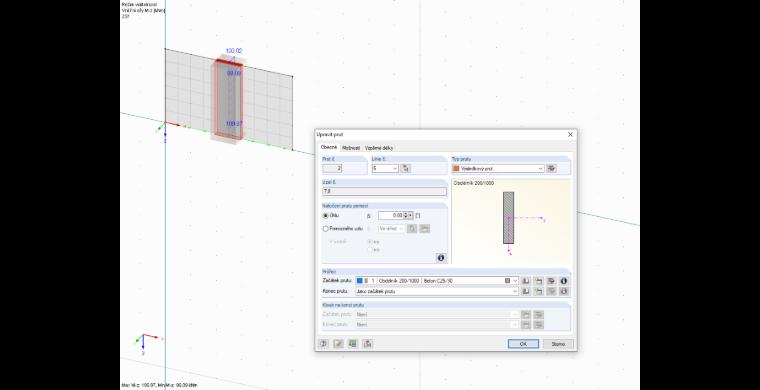Click the orange color swatch in Typ prutu
The image size is (760, 390).
pyautogui.click(x=456, y=169)
